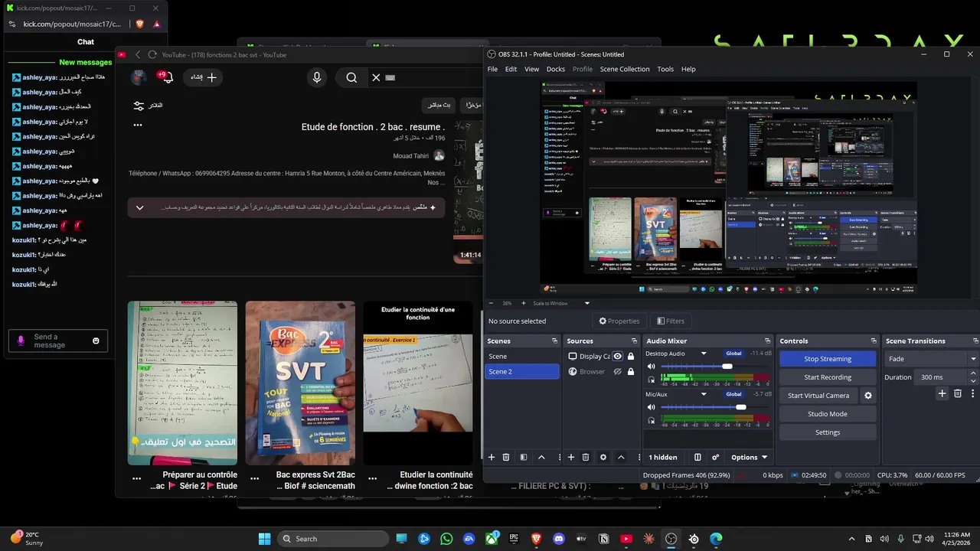
Task: Add a scene transition with plus icon
Action: coord(942,393)
